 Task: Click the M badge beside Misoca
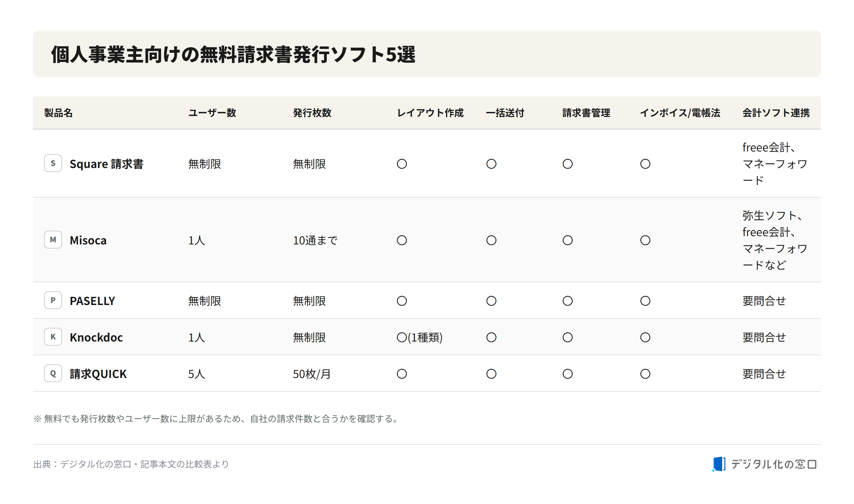point(53,240)
